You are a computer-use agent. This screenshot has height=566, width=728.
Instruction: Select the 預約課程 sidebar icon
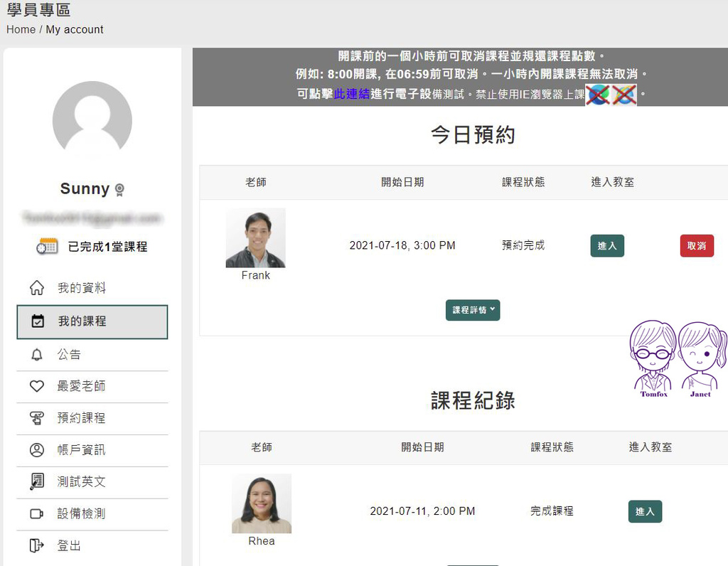coord(37,418)
